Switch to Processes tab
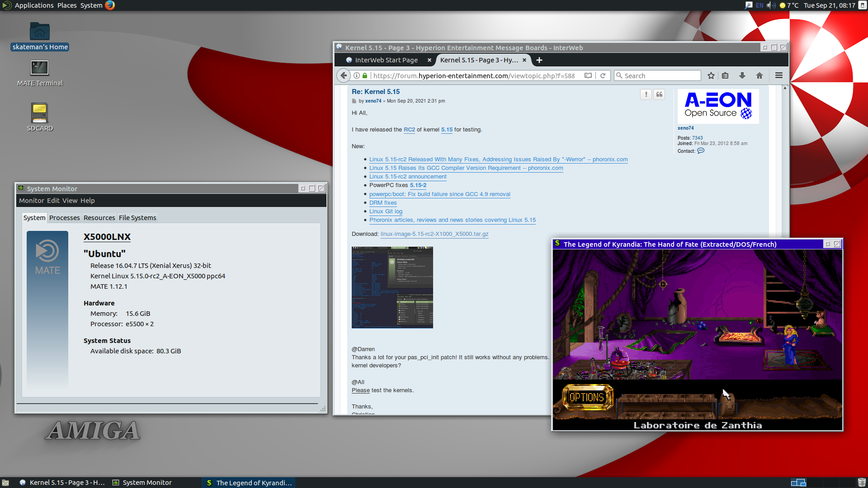 click(x=64, y=218)
